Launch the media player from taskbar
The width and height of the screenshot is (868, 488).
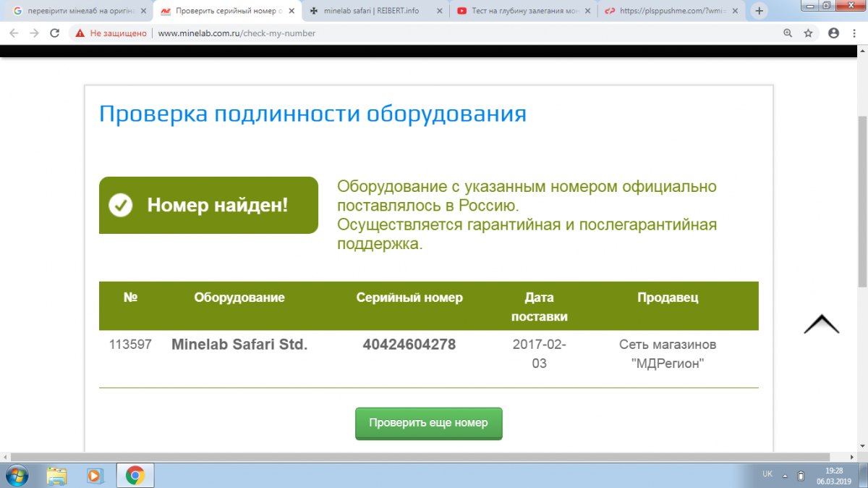(x=94, y=476)
